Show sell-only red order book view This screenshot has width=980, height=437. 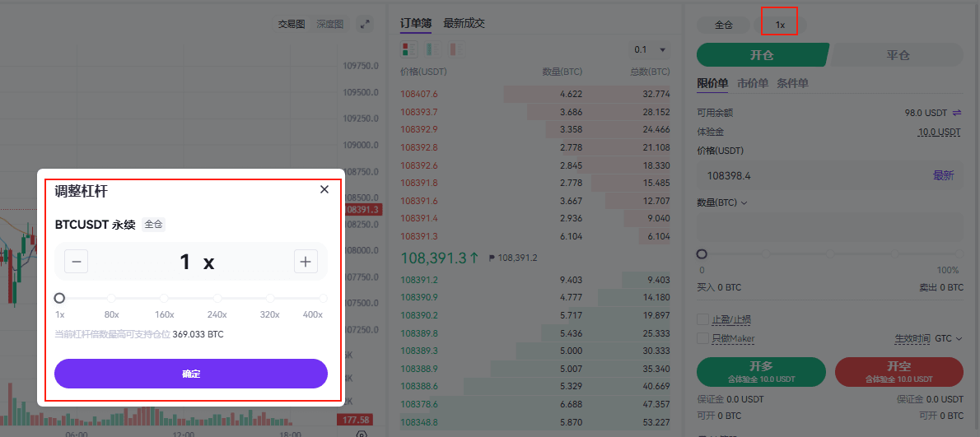tap(455, 49)
